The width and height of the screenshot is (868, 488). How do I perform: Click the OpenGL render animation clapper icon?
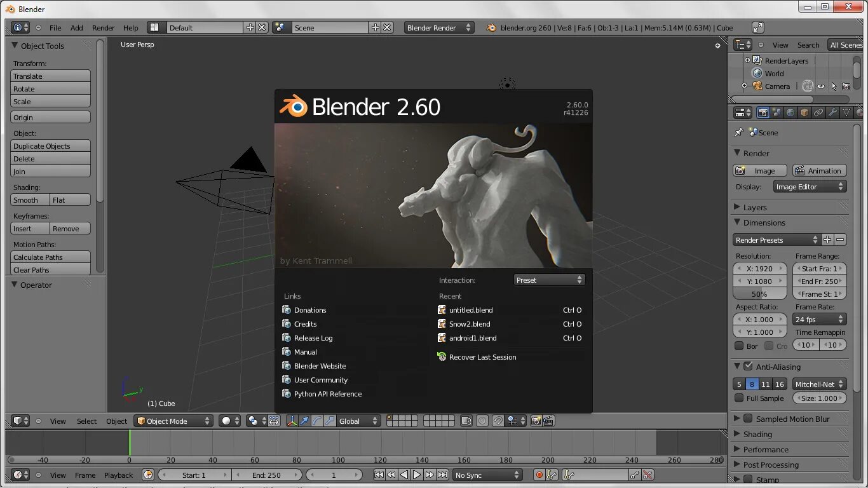coord(548,421)
